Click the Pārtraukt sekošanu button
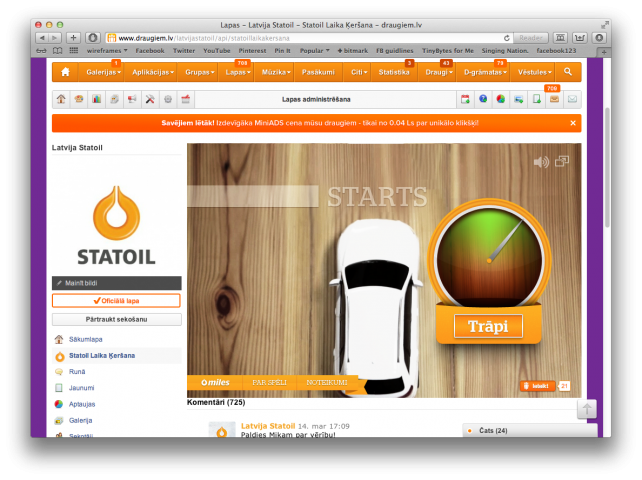This screenshot has width=642, height=480. [x=116, y=319]
